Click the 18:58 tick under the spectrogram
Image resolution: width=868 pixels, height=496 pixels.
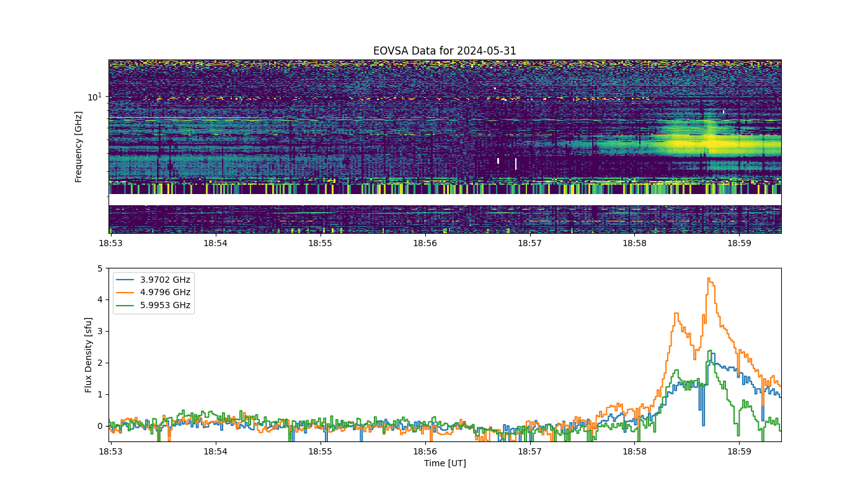tap(634, 244)
